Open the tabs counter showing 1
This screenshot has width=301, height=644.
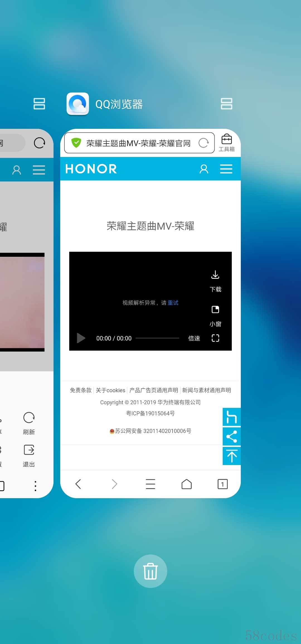223,484
